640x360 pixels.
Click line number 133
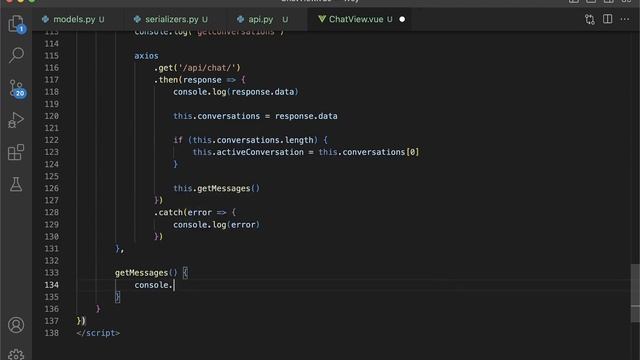52,273
